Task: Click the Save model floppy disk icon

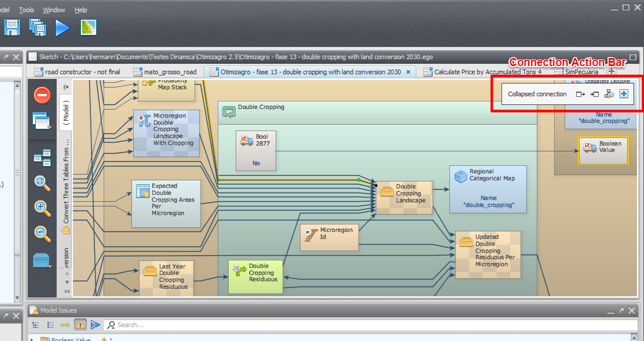Action: pos(13,27)
